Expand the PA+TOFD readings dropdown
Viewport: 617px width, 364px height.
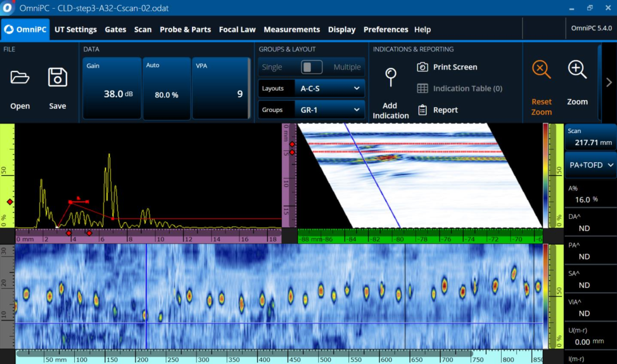point(591,165)
